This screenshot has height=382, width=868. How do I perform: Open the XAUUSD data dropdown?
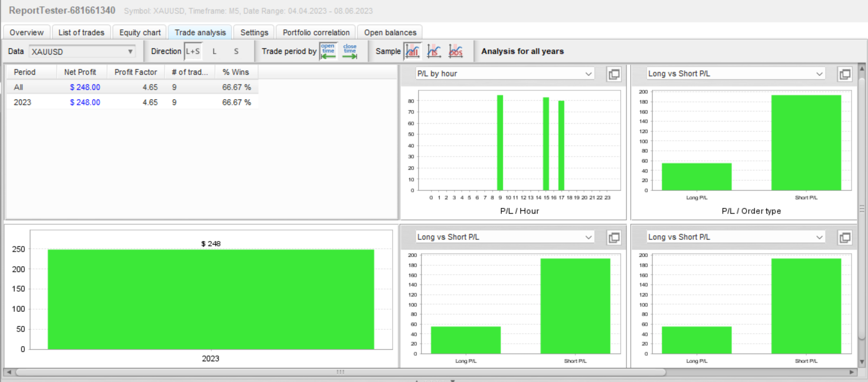(x=82, y=51)
